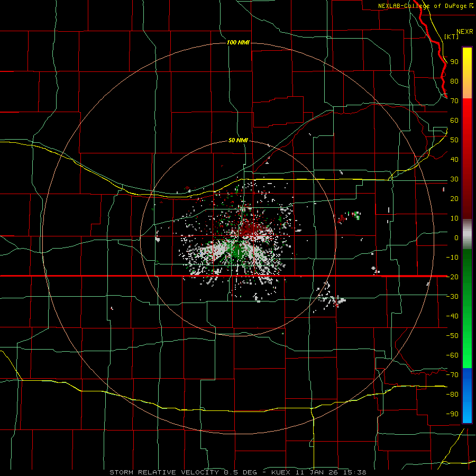This screenshot has width=476, height=476.
Task: Click the blue bottom segment of color bar
Action: point(467,395)
